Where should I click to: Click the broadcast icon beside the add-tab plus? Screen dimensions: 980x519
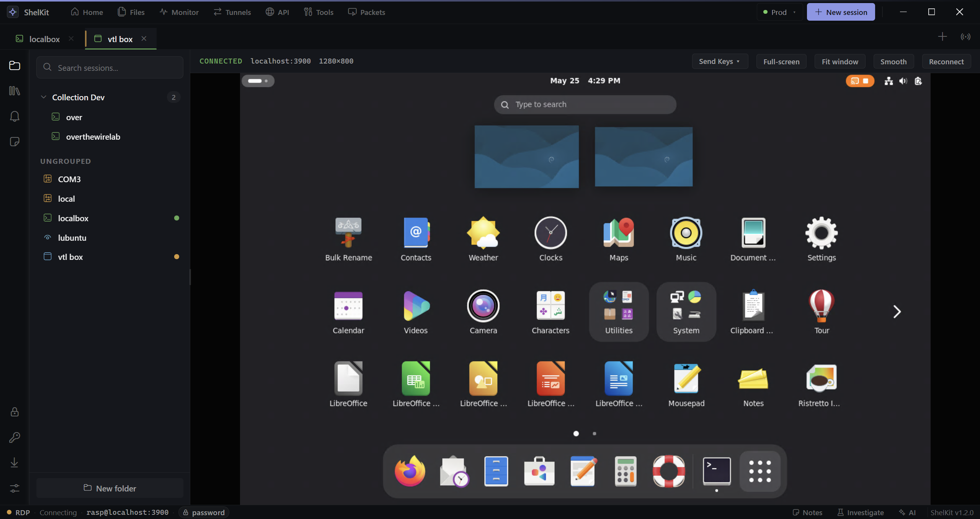pos(965,37)
